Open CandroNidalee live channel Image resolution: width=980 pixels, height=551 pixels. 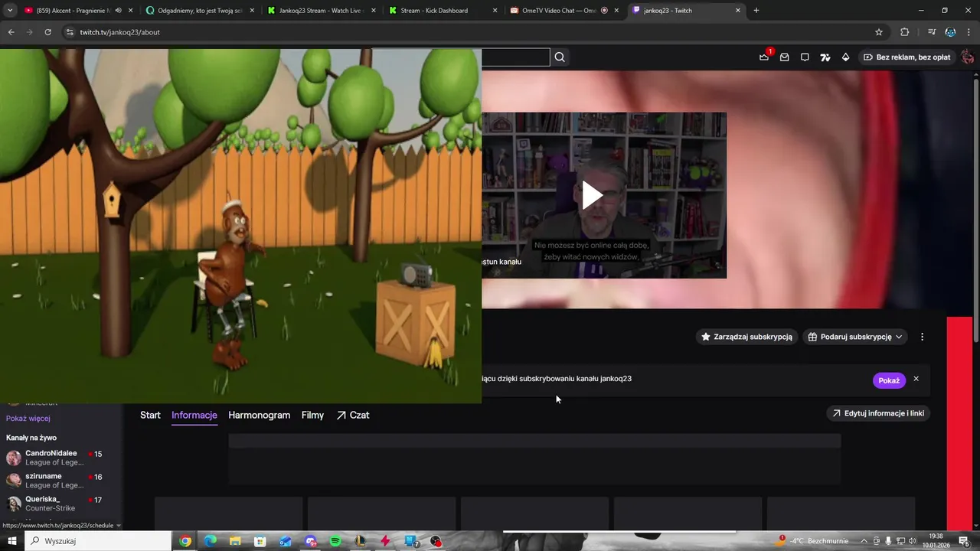pyautogui.click(x=61, y=458)
